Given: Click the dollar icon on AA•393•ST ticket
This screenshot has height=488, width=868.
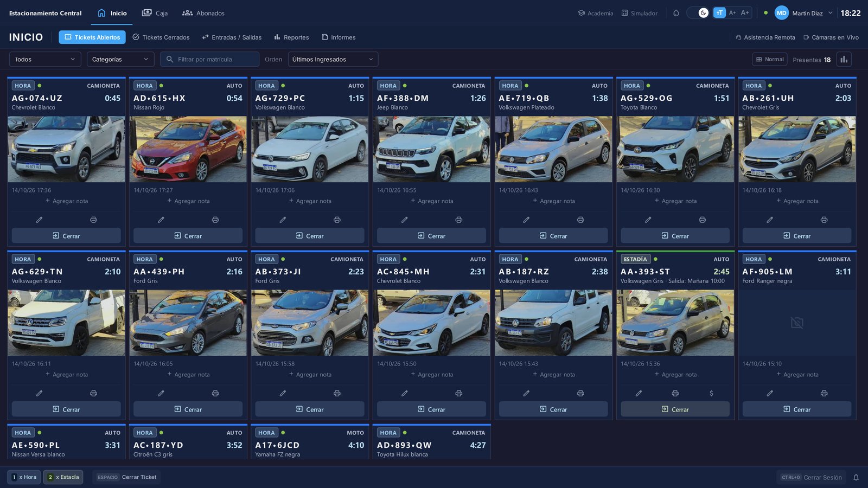Looking at the screenshot, I should [711, 393].
